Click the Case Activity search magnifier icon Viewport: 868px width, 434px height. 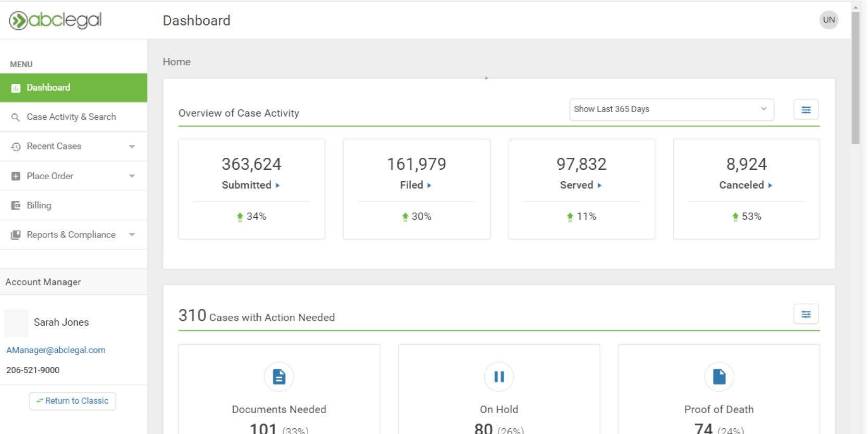click(16, 117)
